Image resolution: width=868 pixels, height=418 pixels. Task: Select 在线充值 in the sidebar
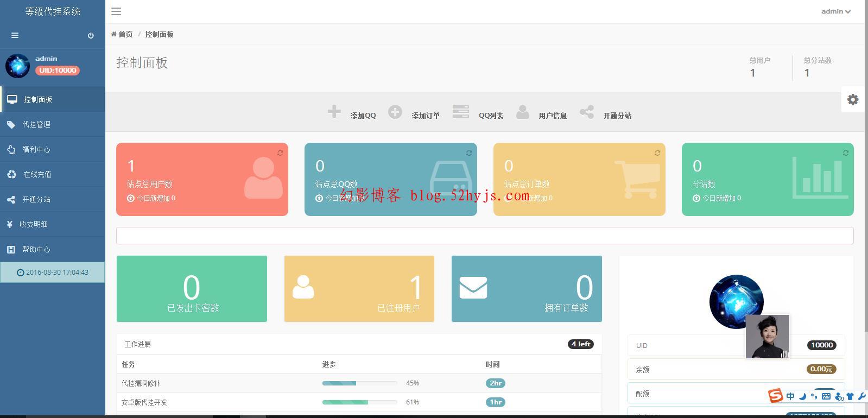click(x=37, y=175)
